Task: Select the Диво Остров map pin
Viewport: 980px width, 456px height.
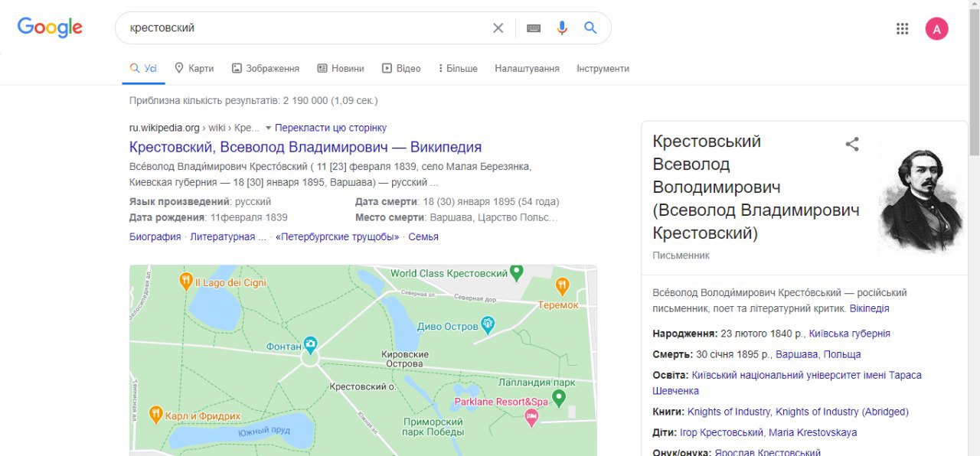Action: point(488,325)
